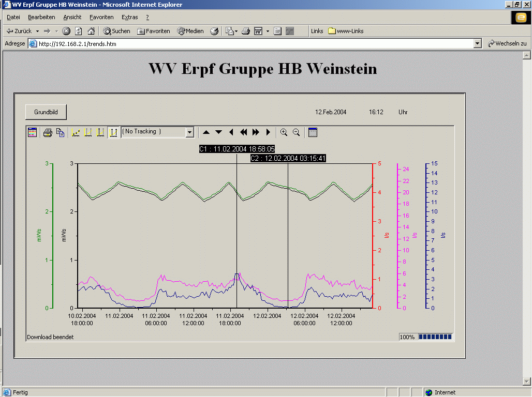Click the Print curves icon
Image resolution: width=532 pixels, height=397 pixels.
click(x=48, y=132)
